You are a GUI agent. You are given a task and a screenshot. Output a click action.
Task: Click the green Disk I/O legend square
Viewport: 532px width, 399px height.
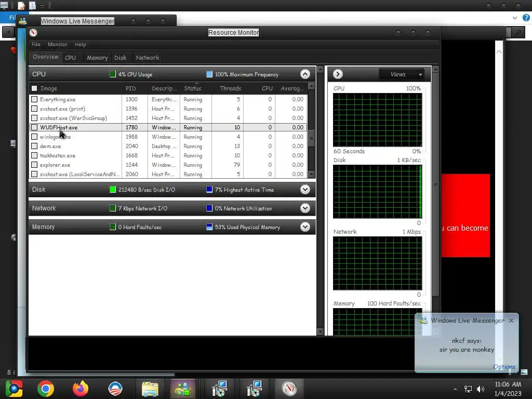[113, 190]
